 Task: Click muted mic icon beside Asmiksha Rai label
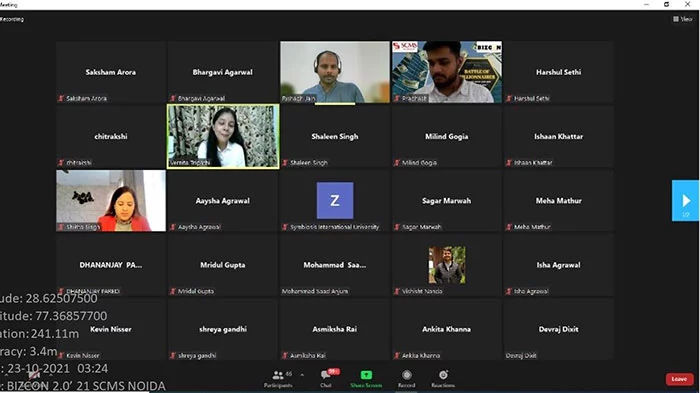[285, 355]
